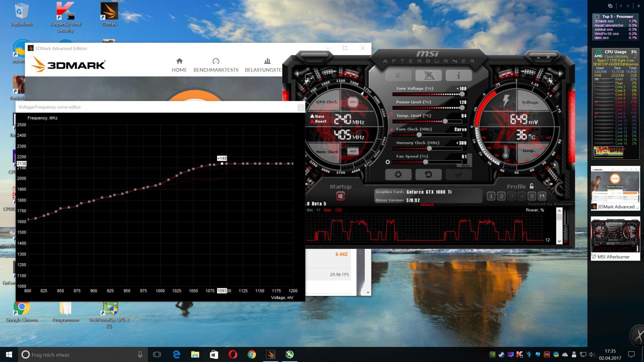Open Afterburner settings gear button
The image size is (644, 362).
(398, 175)
